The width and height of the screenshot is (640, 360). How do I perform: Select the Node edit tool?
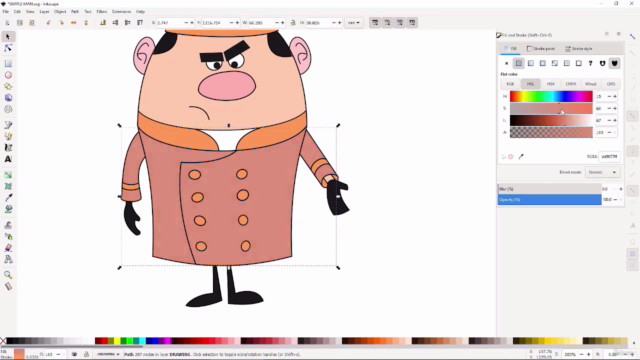(x=8, y=48)
